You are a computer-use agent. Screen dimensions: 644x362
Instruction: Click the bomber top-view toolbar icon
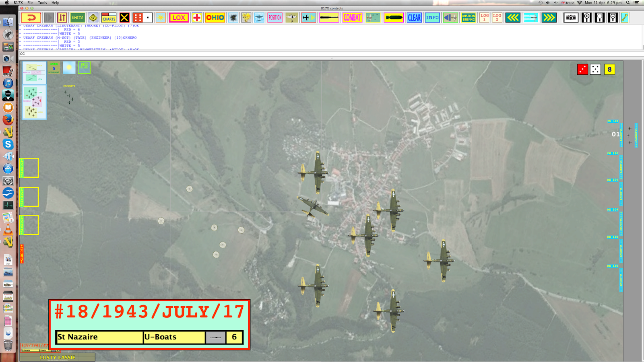pos(292,18)
